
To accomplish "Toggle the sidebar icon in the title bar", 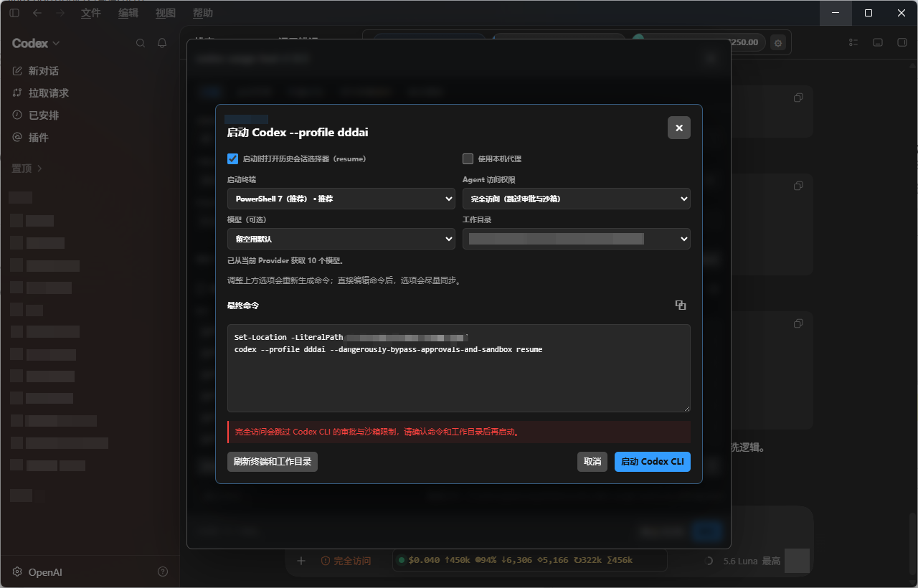I will click(14, 13).
